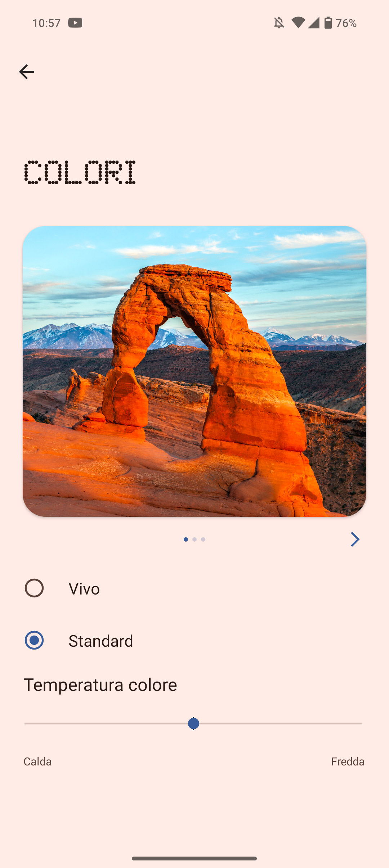Tap the back arrow icon
Screen dimensions: 389x868
pyautogui.click(x=27, y=72)
